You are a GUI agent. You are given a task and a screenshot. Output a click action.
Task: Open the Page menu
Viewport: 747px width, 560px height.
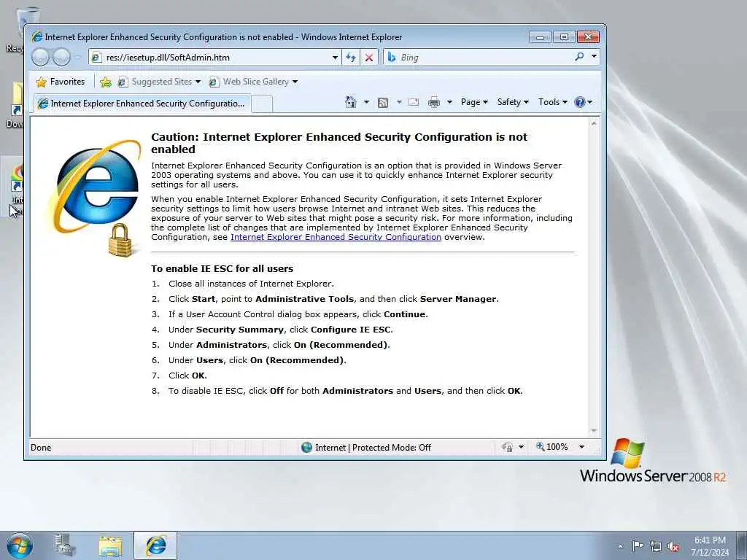point(474,102)
